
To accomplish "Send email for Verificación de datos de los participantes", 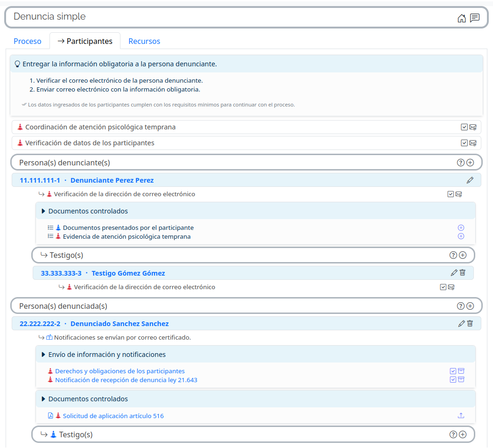I will tap(473, 143).
